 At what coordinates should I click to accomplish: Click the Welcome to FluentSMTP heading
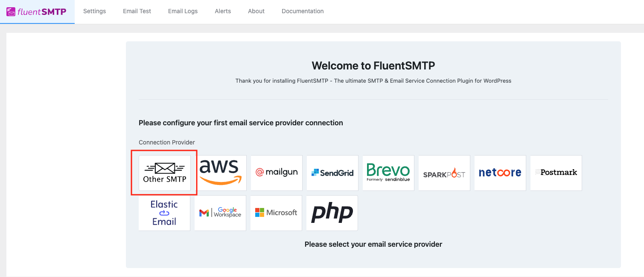[x=373, y=66]
